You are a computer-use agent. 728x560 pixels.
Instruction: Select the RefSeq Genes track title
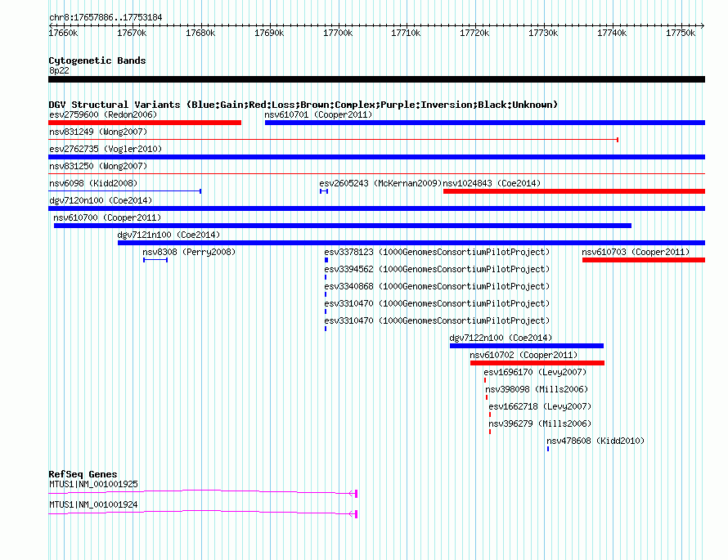(83, 474)
